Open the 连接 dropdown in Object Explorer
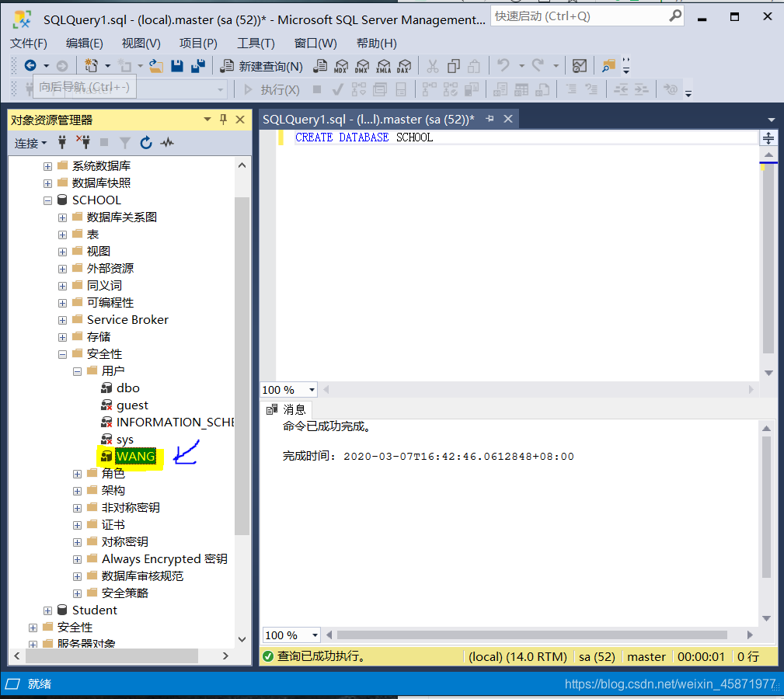 click(30, 143)
